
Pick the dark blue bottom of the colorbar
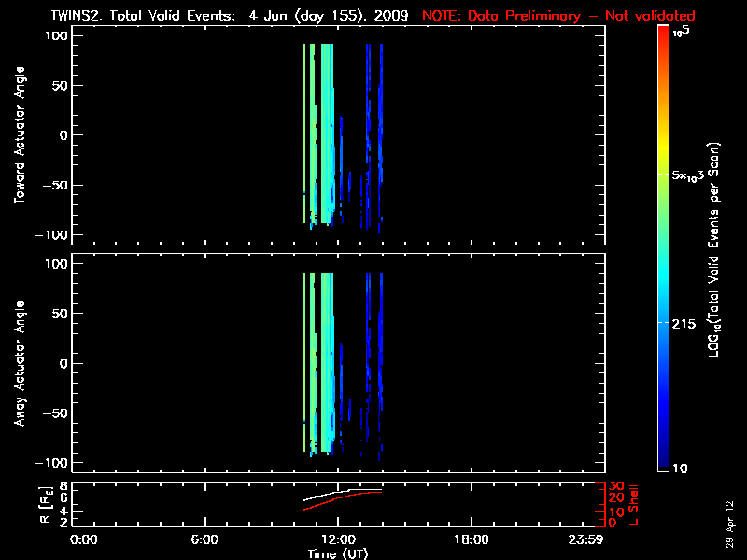[x=663, y=462]
